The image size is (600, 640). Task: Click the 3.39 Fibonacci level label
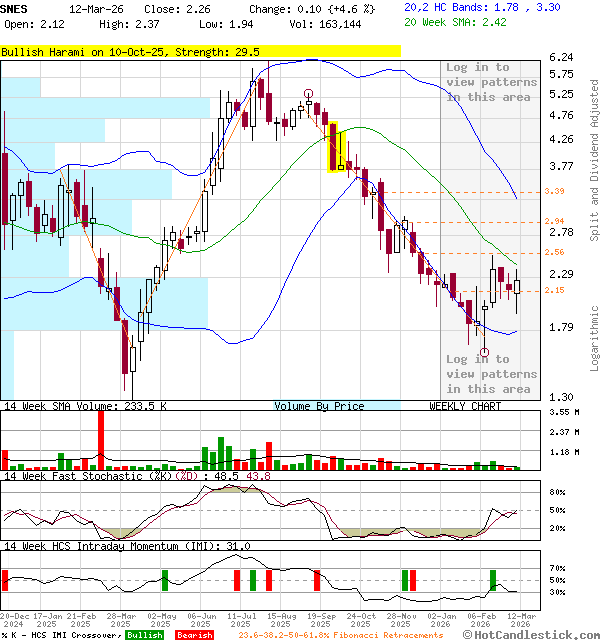(x=555, y=191)
